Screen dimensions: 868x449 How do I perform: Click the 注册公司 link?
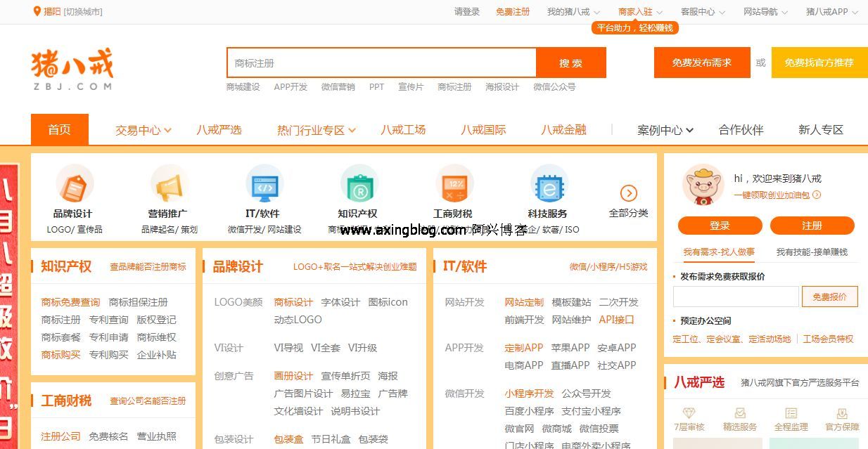(x=60, y=436)
